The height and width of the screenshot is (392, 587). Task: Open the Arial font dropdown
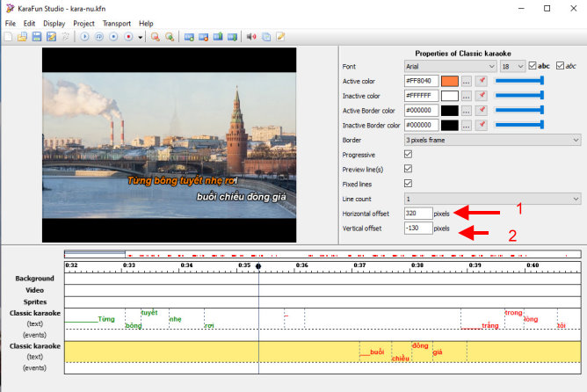(450, 66)
